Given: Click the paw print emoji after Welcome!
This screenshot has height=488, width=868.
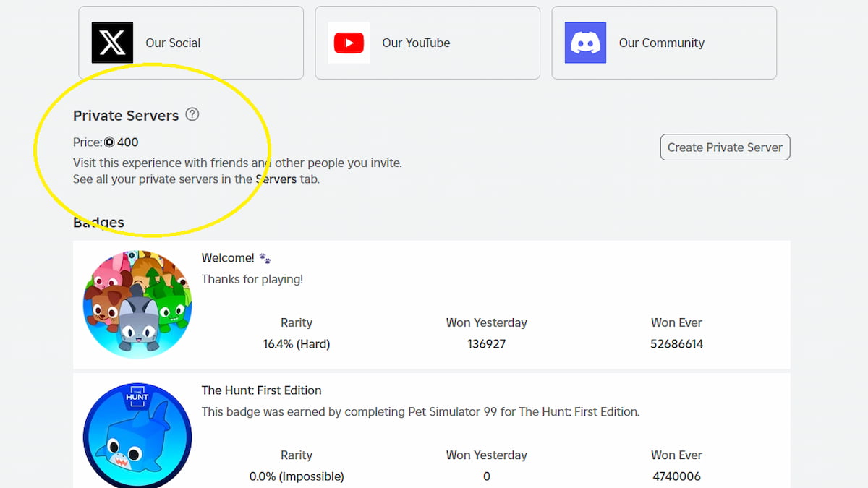Looking at the screenshot, I should click(x=265, y=258).
